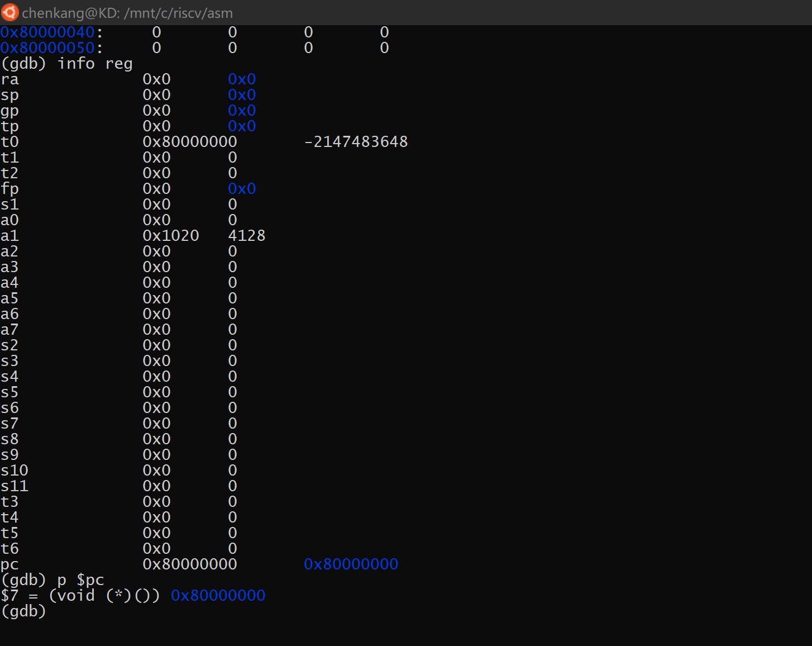This screenshot has width=812, height=646.
Task: Click the t6 register name
Action: 10,549
